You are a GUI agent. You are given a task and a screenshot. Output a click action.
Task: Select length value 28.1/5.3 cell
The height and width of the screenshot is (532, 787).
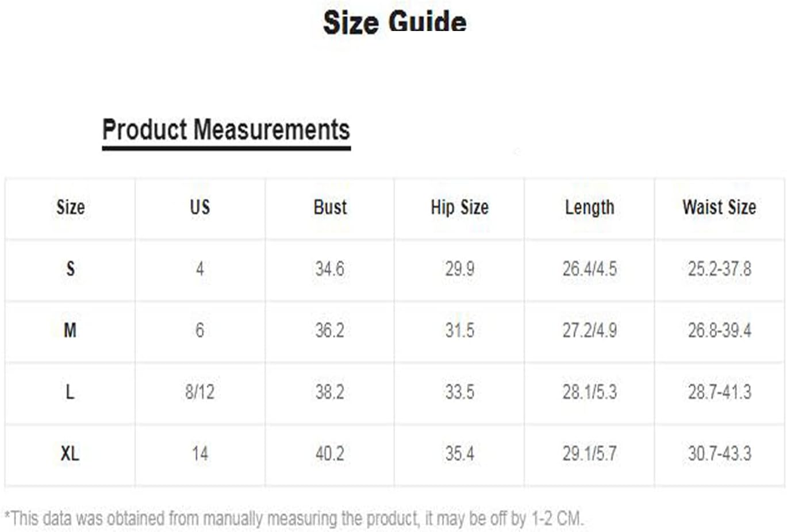point(589,392)
